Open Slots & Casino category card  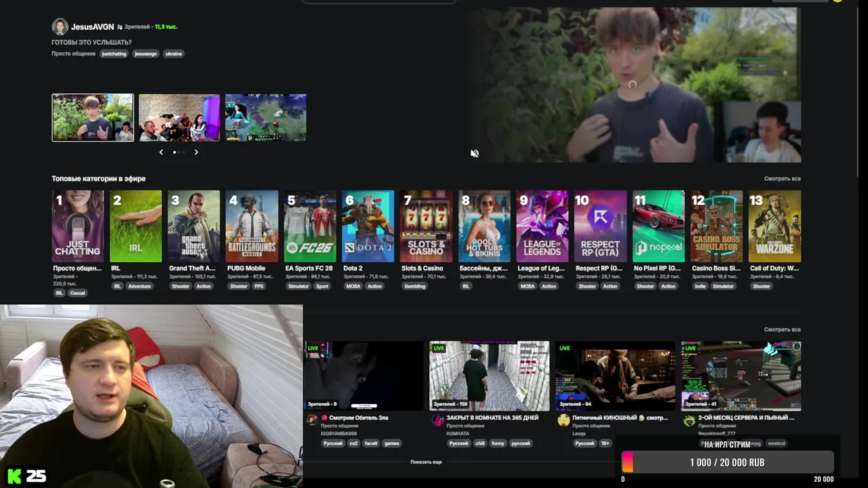point(427,226)
